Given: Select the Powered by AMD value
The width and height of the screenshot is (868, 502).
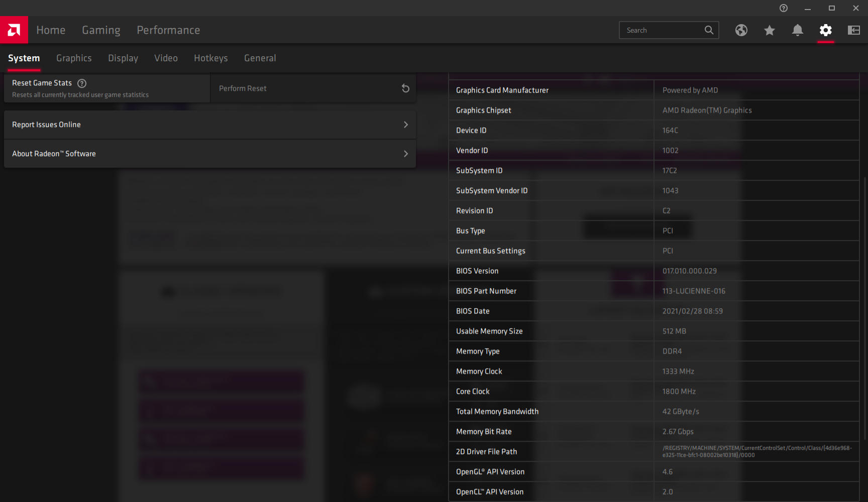Looking at the screenshot, I should (x=690, y=90).
